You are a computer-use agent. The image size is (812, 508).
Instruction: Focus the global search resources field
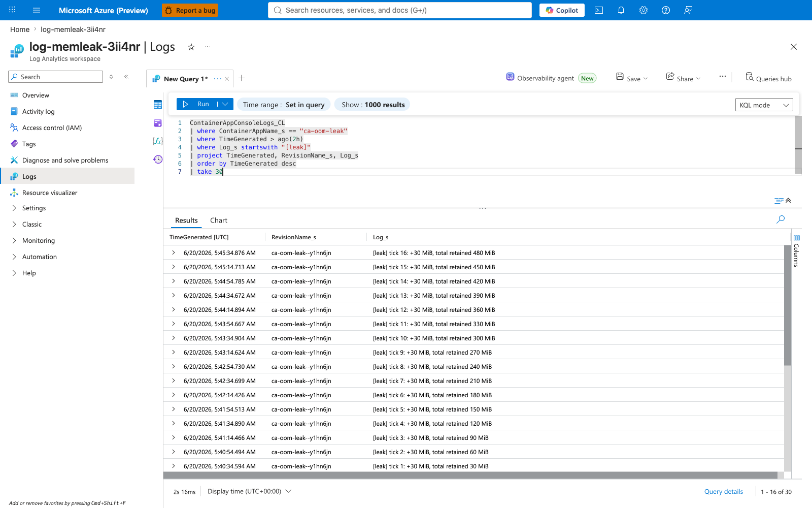pos(400,10)
